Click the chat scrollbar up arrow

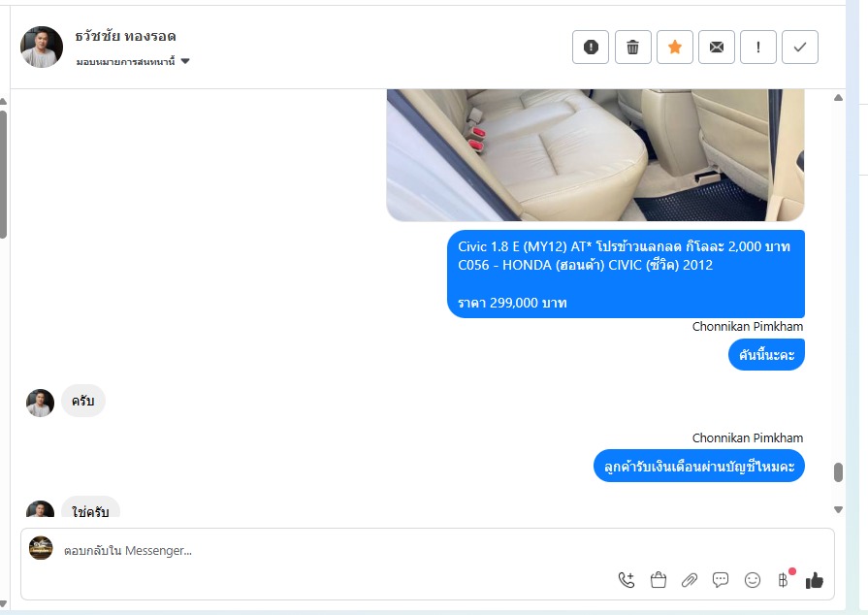[x=838, y=97]
